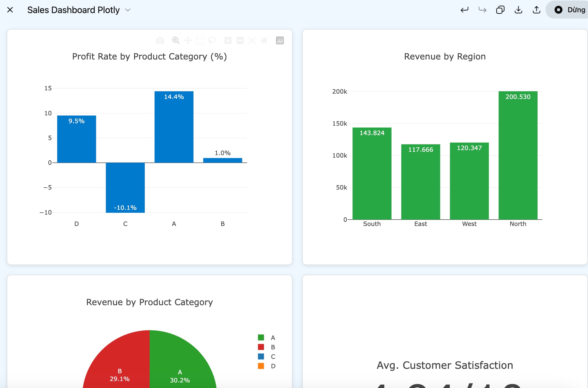The height and width of the screenshot is (388, 588).
Task: Click the Plotly Zoom out icon
Action: pos(240,41)
